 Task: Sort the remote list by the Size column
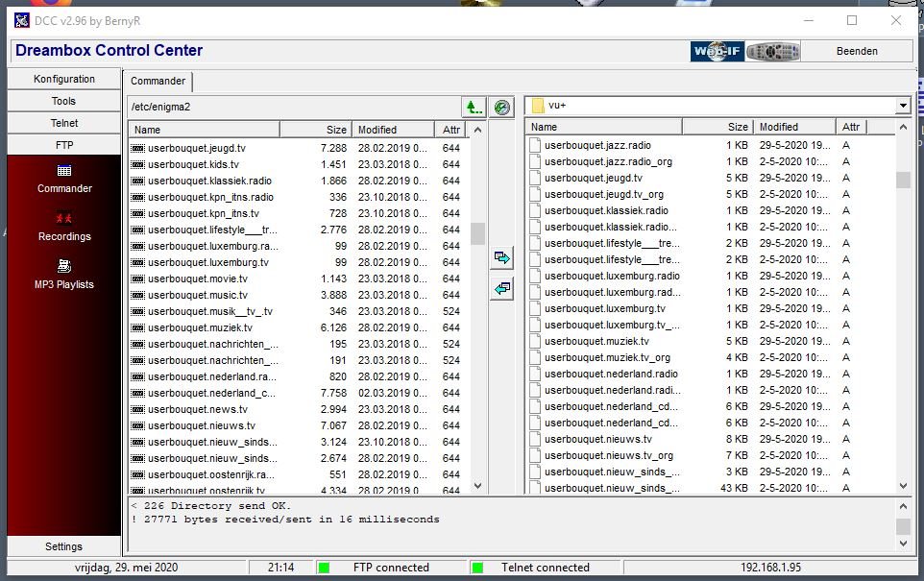pyautogui.click(x=316, y=130)
